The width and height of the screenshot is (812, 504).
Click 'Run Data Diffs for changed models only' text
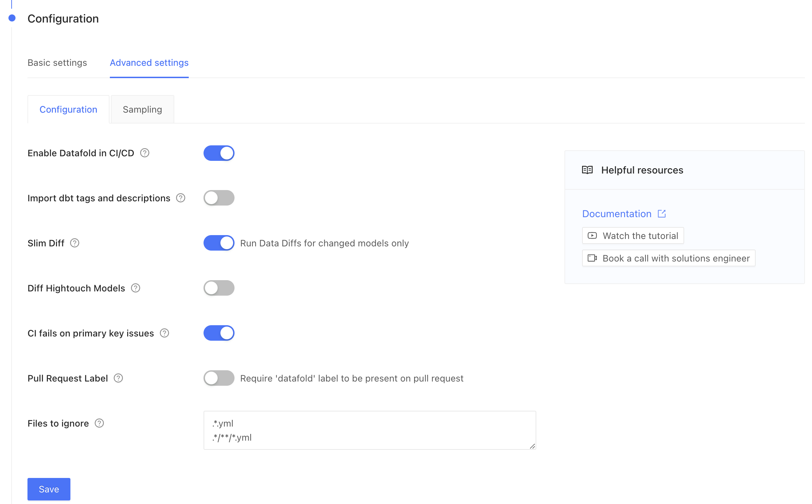324,243
